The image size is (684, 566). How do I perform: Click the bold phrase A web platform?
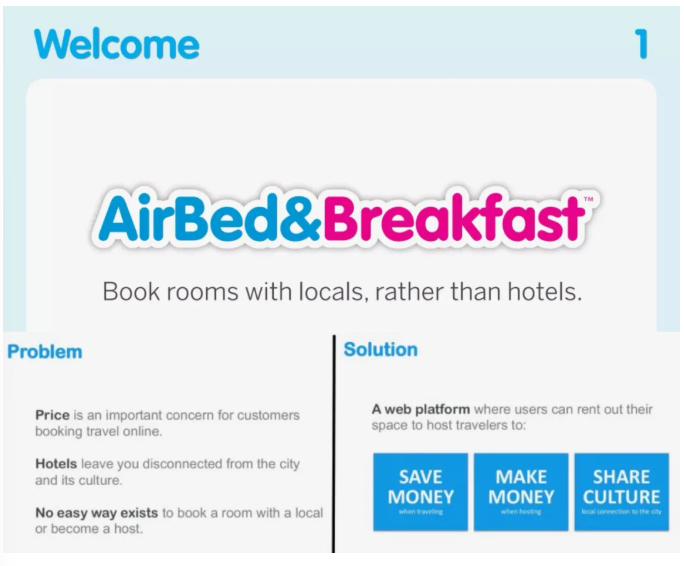click(420, 409)
